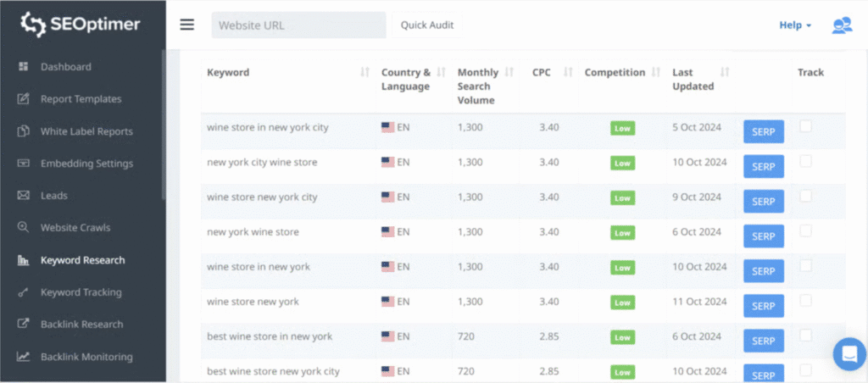This screenshot has height=383, width=868.
Task: Go to Backlink Research page
Action: [81, 325]
